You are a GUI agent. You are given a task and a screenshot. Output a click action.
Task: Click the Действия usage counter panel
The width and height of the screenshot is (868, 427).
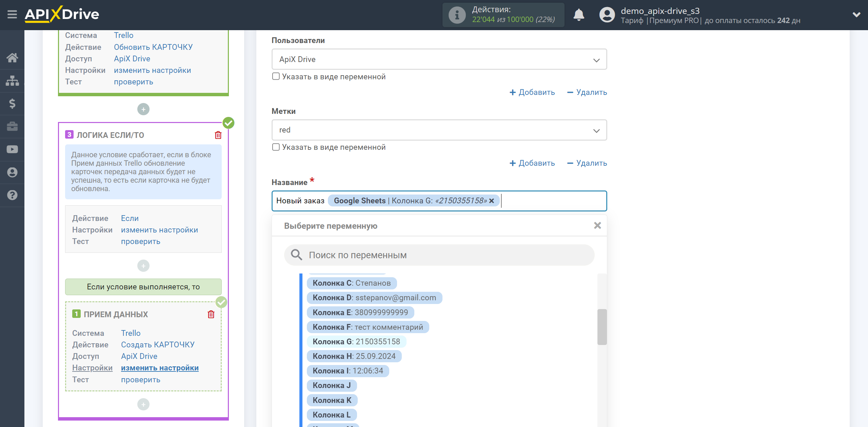pos(504,15)
